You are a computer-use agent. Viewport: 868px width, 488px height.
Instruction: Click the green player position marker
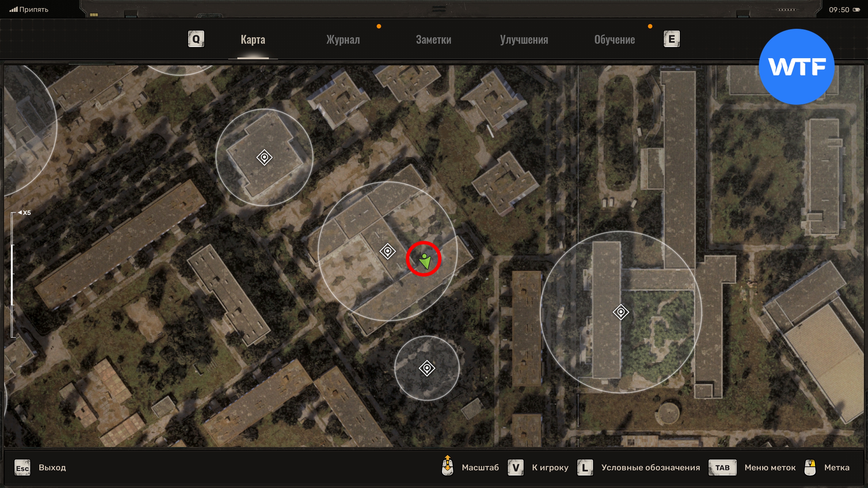coord(425,261)
